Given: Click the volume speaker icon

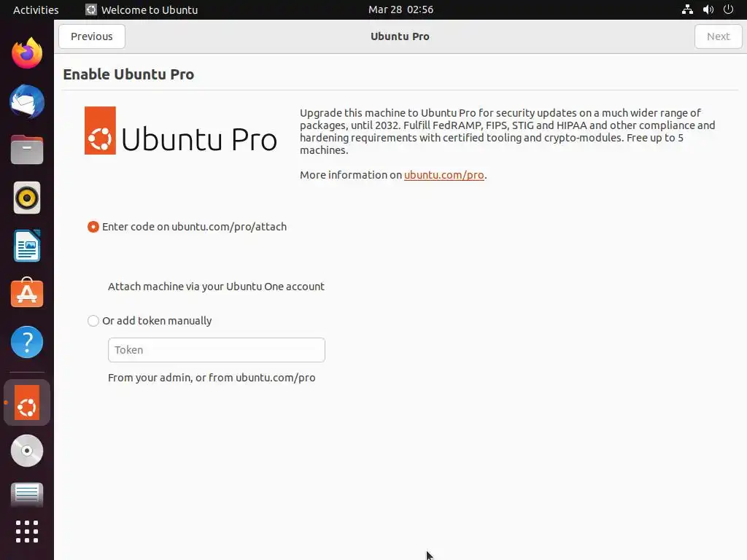Looking at the screenshot, I should [708, 9].
